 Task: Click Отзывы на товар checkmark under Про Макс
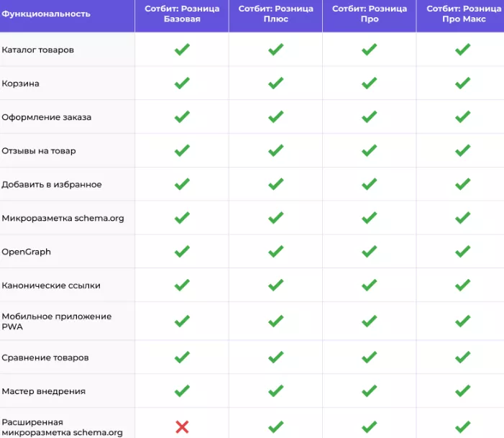tap(462, 150)
